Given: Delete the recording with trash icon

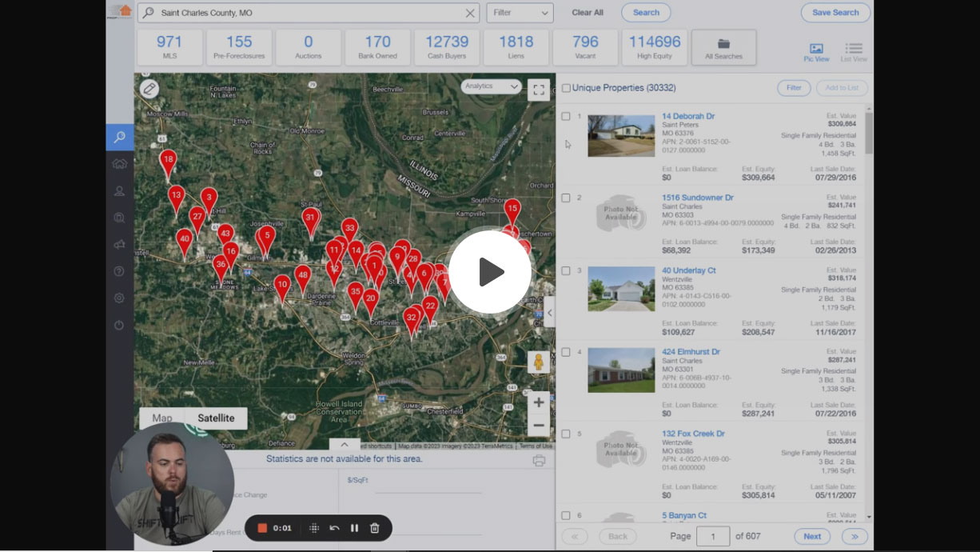Looking at the screenshot, I should click(375, 528).
